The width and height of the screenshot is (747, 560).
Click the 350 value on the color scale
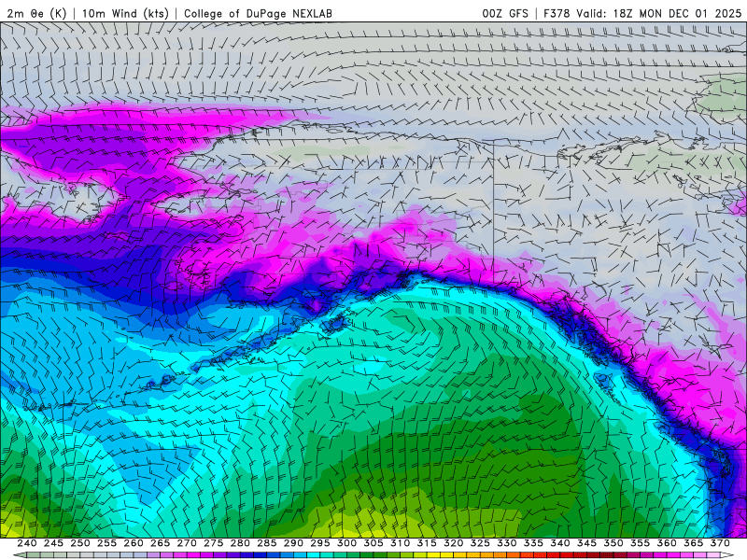click(613, 543)
